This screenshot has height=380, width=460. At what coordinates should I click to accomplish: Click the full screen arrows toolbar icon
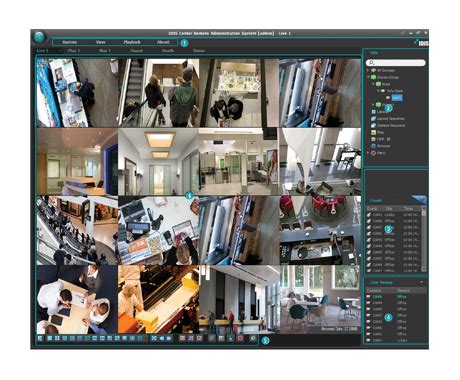click(x=154, y=338)
